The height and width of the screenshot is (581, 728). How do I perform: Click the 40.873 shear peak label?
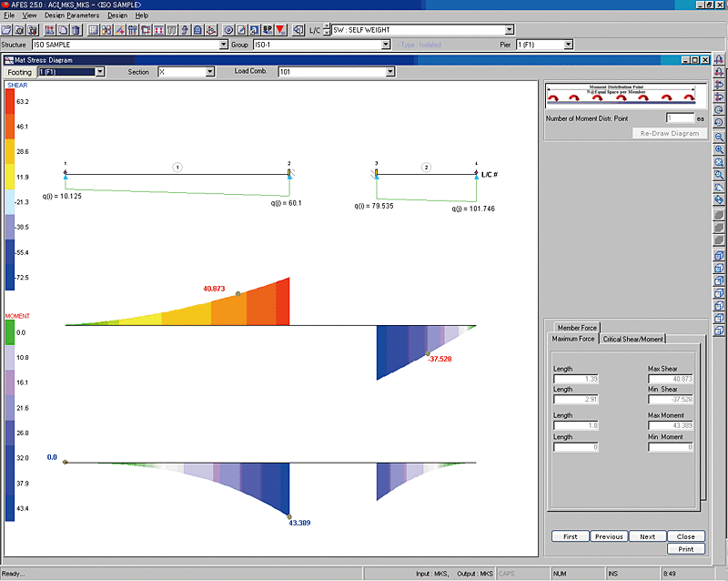214,289
